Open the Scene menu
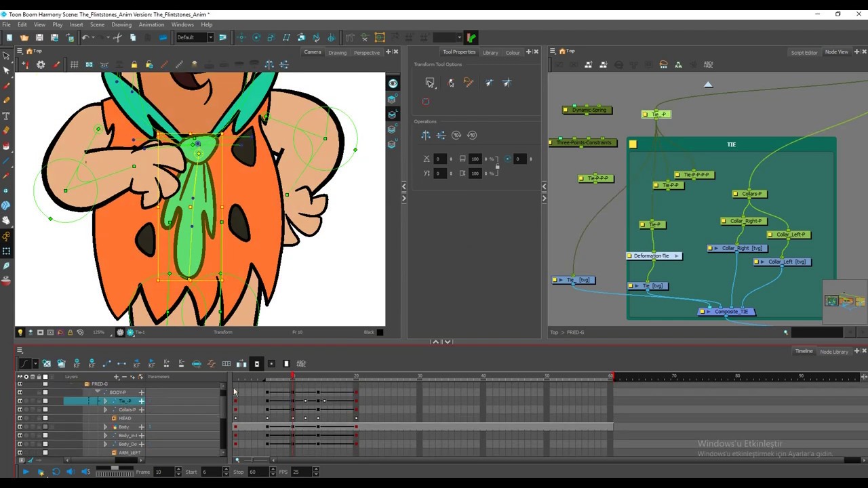The image size is (868, 488). (x=97, y=24)
